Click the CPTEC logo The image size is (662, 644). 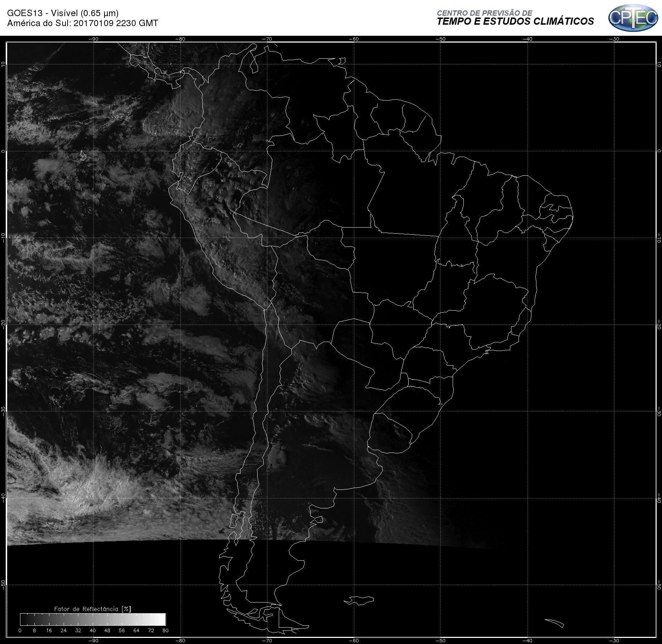click(633, 17)
